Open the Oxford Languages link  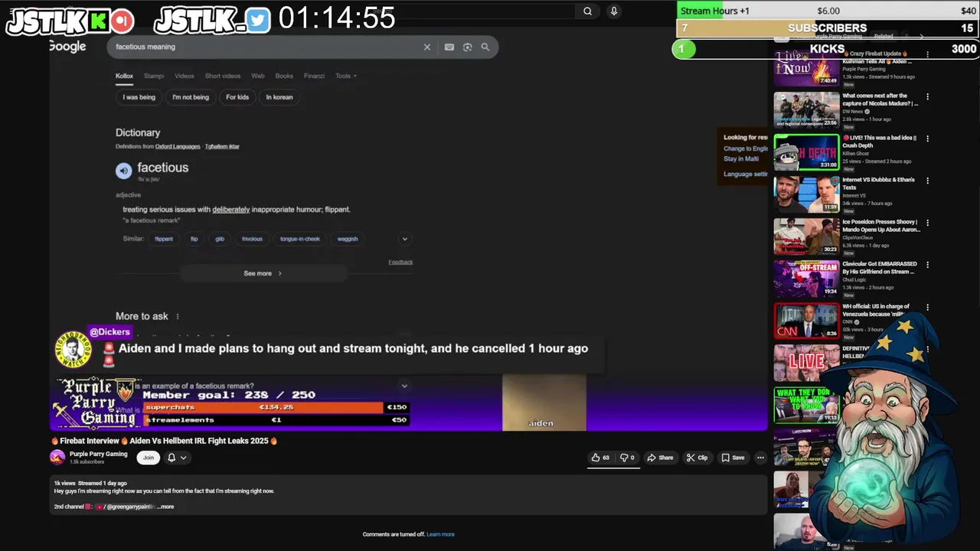tap(178, 146)
